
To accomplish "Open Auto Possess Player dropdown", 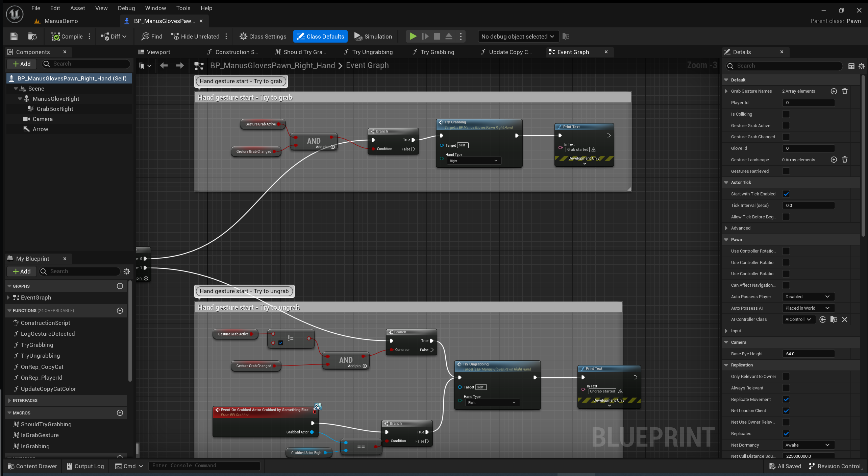I will point(808,296).
